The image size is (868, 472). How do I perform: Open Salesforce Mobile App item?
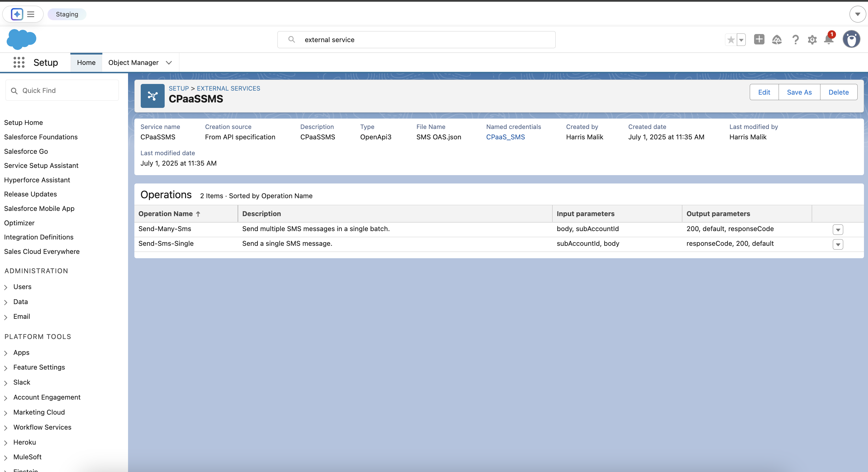pos(39,208)
